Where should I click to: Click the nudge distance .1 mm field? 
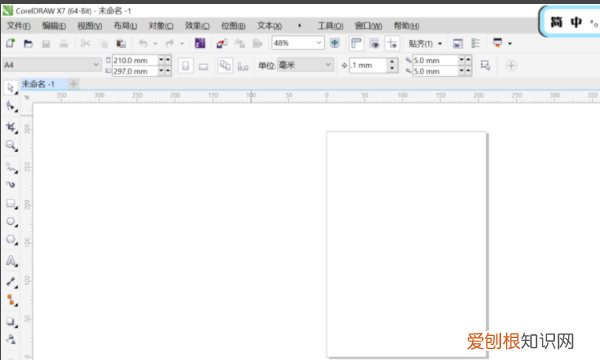pos(368,65)
